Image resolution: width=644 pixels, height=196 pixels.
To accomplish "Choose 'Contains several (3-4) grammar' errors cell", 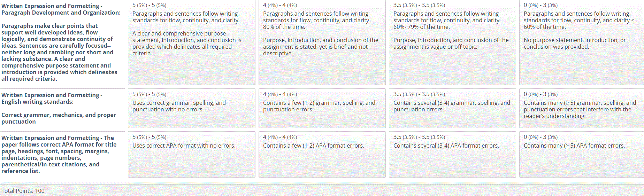I will (452, 108).
